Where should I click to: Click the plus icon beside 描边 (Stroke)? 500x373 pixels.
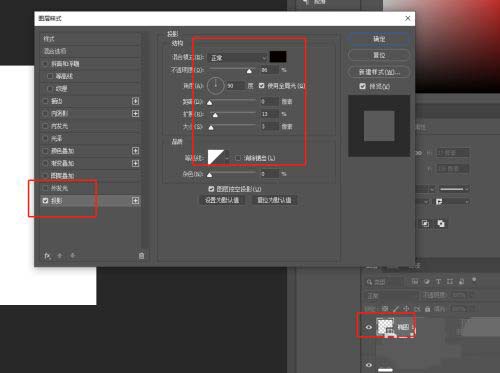point(135,101)
